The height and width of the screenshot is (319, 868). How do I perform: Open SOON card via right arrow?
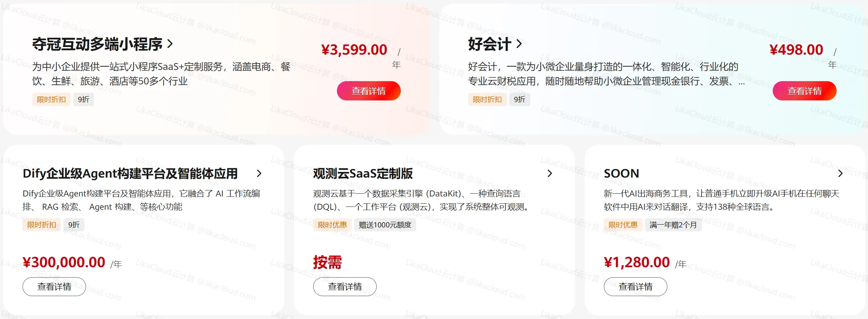click(x=840, y=174)
